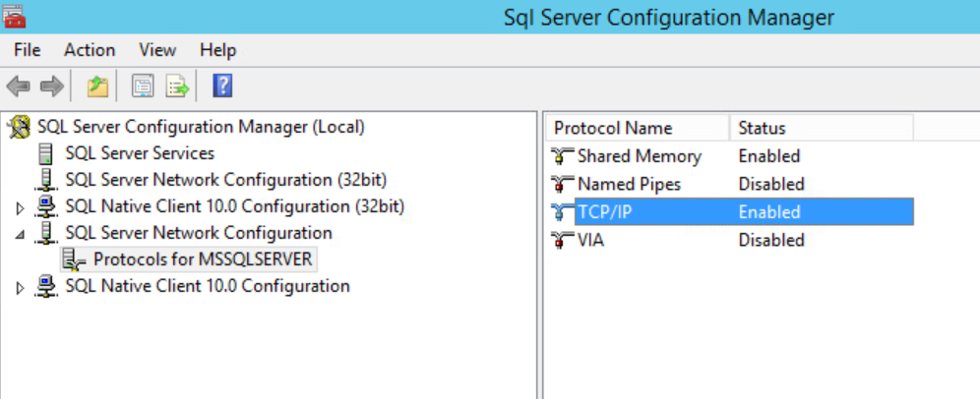Image resolution: width=980 pixels, height=399 pixels.
Task: Open the File menu
Action: coord(27,50)
